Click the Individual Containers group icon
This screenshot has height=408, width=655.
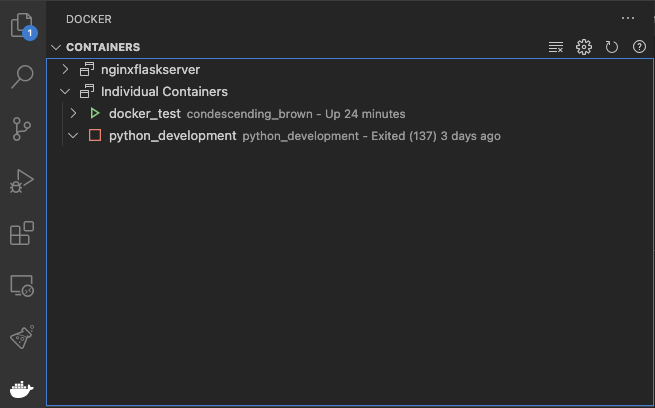pyautogui.click(x=87, y=91)
